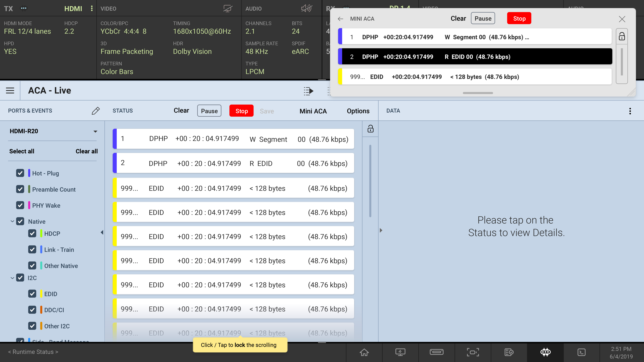Click the FRL 12/4 lanes HDMI mode value
The height and width of the screenshot is (362, 644).
[x=28, y=31]
